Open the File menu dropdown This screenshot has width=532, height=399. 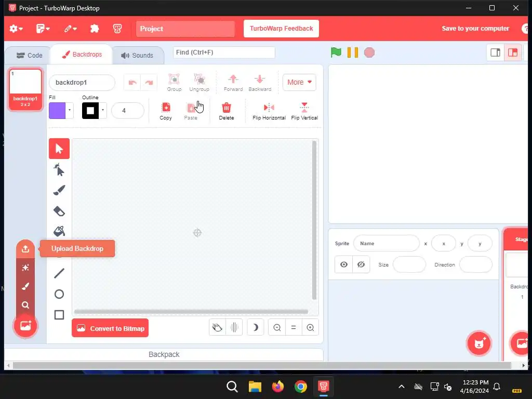click(x=43, y=29)
